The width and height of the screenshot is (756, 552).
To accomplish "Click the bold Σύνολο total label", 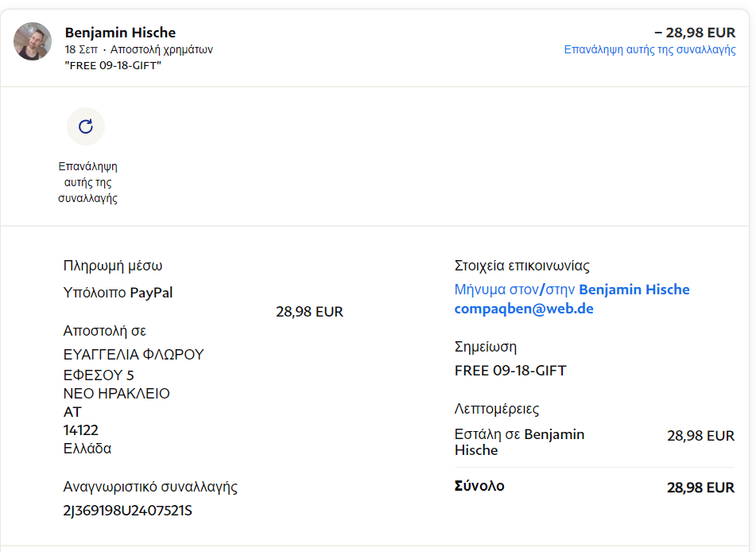I will point(479,486).
